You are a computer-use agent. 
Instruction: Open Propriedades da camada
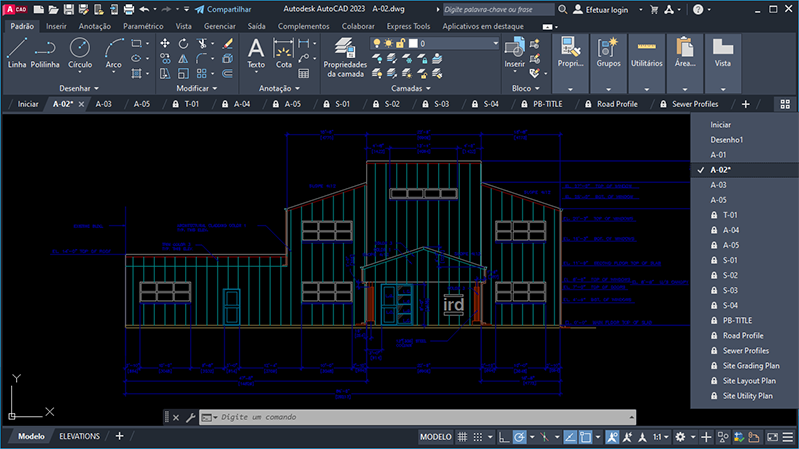[345, 58]
